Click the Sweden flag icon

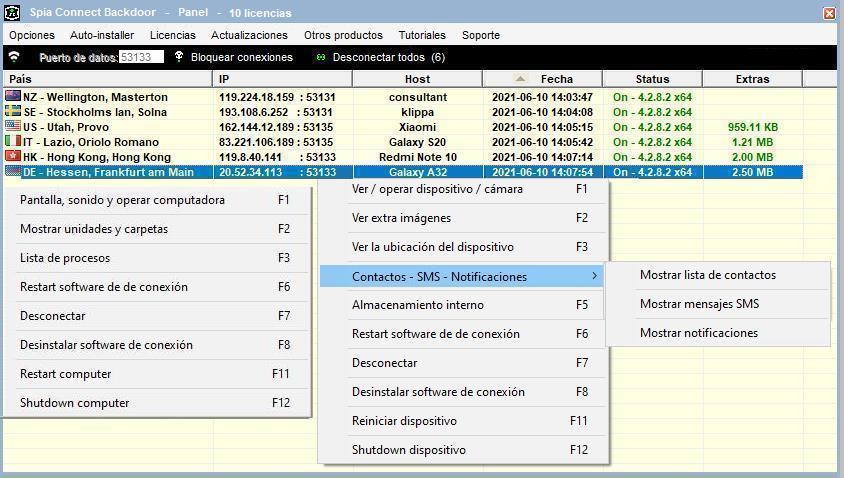[13, 111]
